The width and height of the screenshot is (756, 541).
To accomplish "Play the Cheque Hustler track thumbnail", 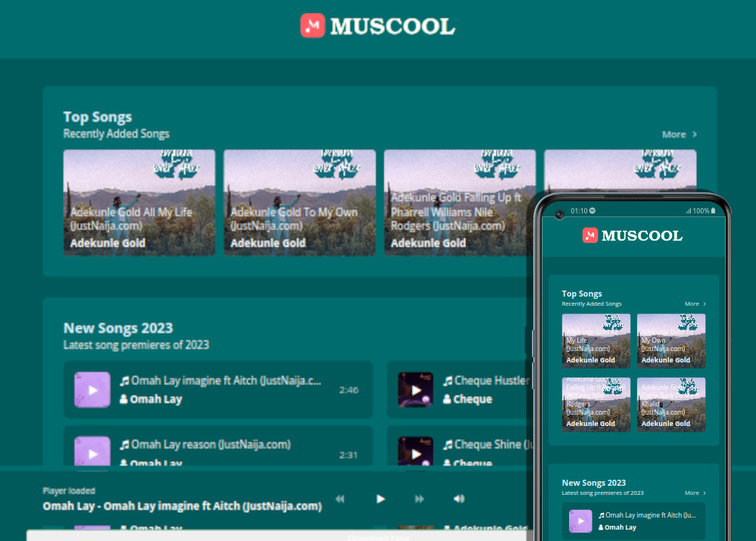I will click(415, 390).
